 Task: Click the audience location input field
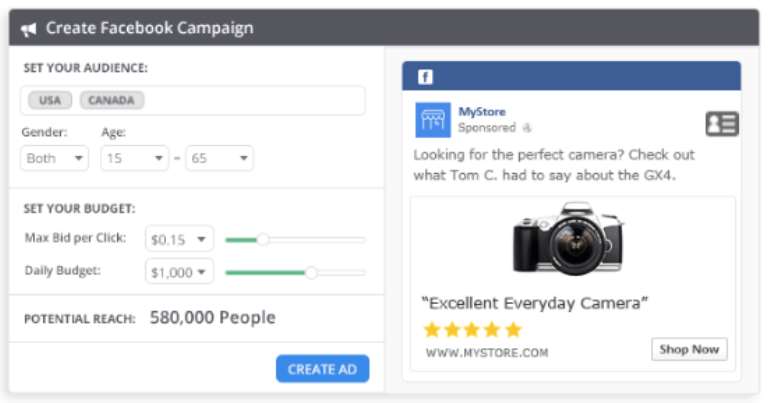pyautogui.click(x=192, y=101)
